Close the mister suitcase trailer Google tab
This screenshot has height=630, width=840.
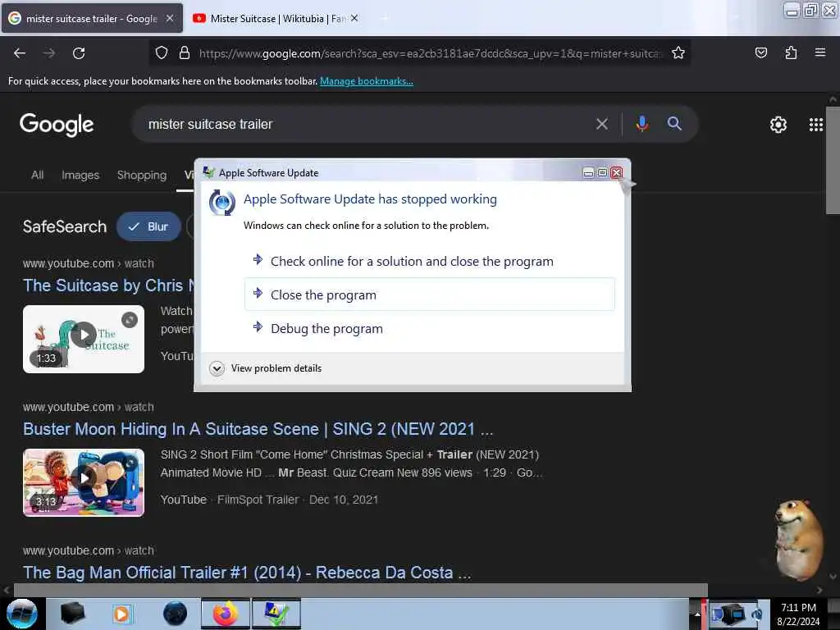click(x=170, y=18)
